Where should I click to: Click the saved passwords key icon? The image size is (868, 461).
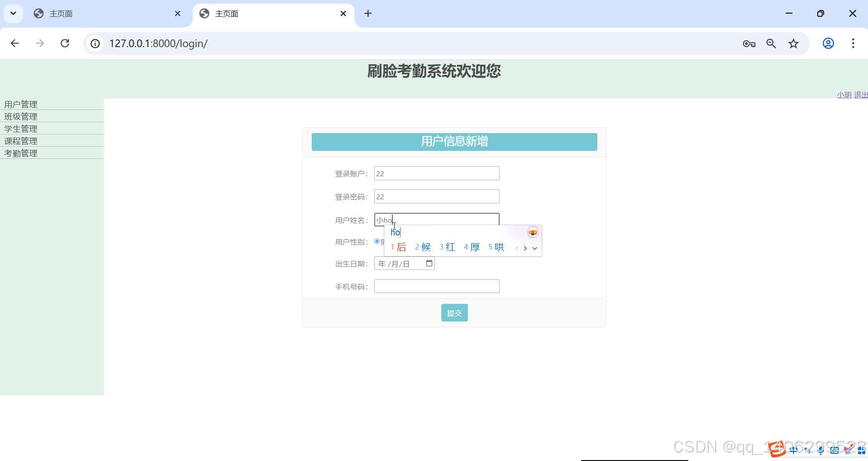tap(749, 43)
